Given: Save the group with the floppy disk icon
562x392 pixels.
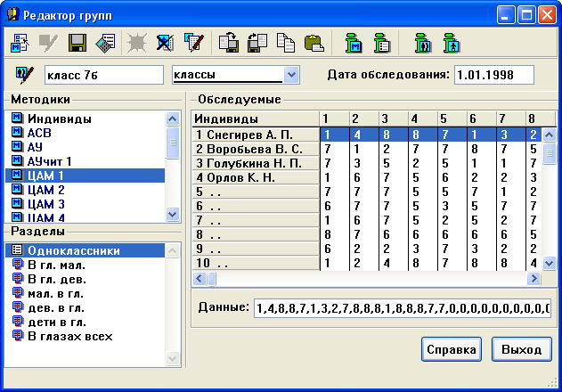Looking at the screenshot, I should [77, 43].
